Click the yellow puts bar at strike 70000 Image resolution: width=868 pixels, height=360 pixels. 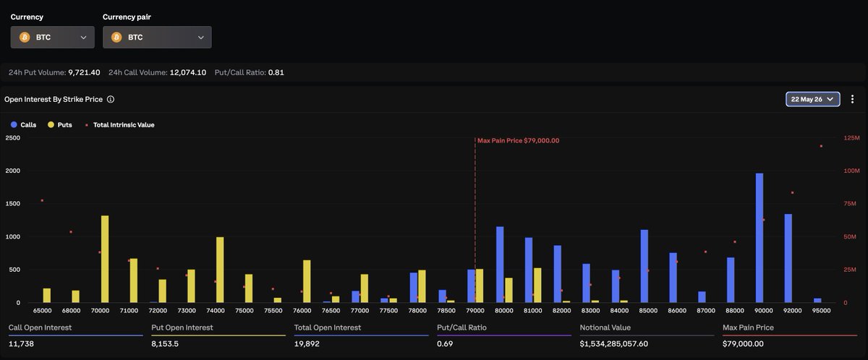[105, 259]
